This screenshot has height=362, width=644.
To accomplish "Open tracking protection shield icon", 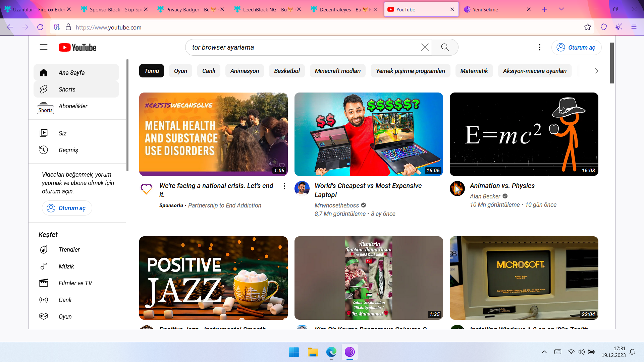I will point(603,27).
